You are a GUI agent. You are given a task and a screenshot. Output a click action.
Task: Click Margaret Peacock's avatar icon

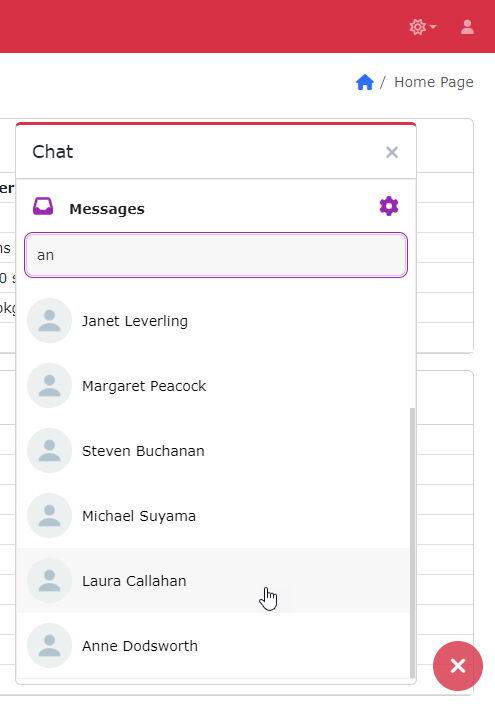click(x=49, y=386)
